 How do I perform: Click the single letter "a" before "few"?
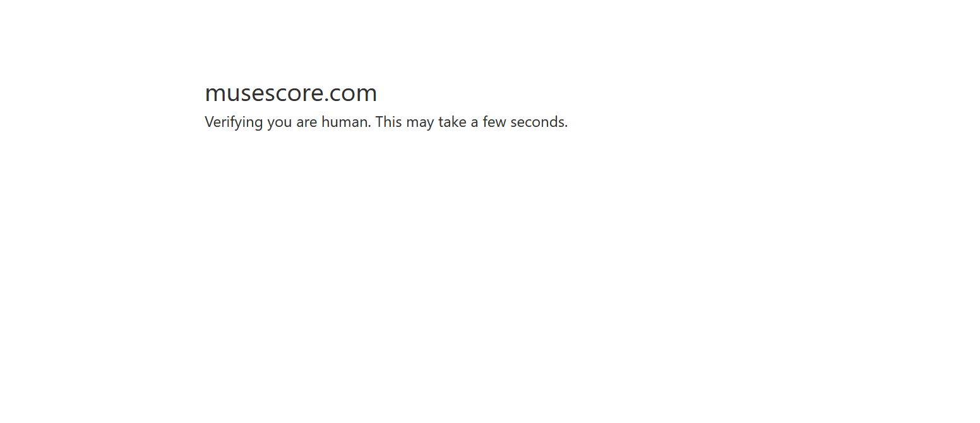pos(474,122)
